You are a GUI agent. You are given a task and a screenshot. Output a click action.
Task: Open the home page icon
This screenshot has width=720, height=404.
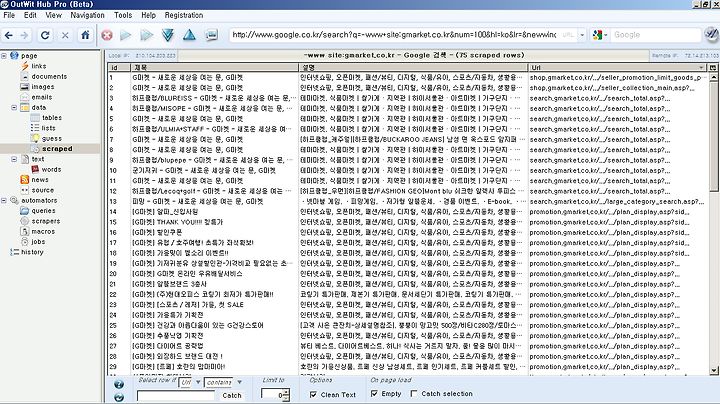click(85, 35)
